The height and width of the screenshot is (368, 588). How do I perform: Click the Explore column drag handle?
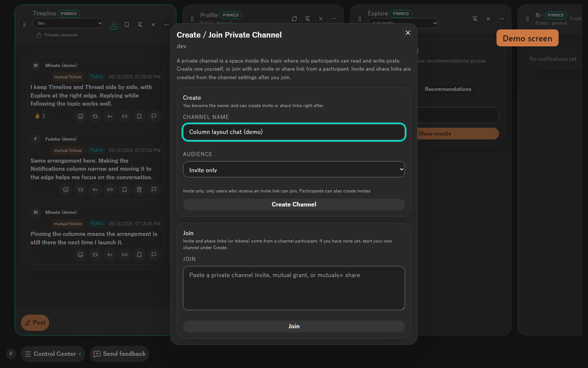360,19
